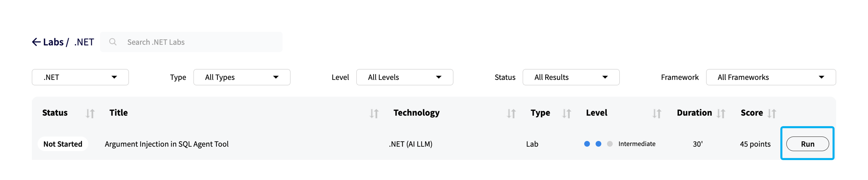Screen dimensions: 868x180
Task: Open the All Types dropdown
Action: [x=242, y=77]
